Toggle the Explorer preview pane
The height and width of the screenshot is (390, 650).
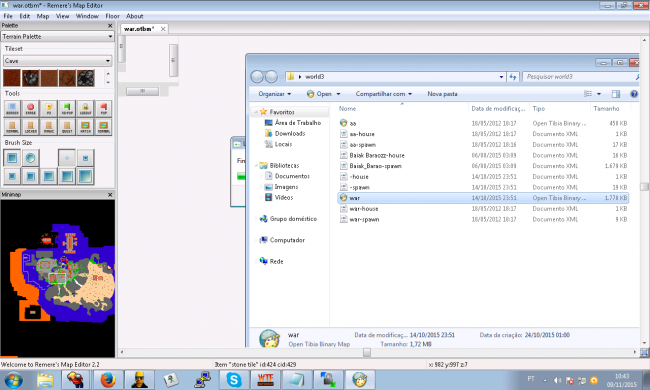point(616,94)
